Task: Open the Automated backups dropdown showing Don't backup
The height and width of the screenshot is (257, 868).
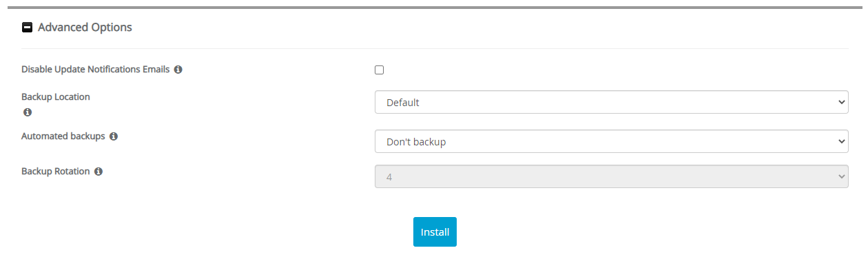Action: [612, 141]
